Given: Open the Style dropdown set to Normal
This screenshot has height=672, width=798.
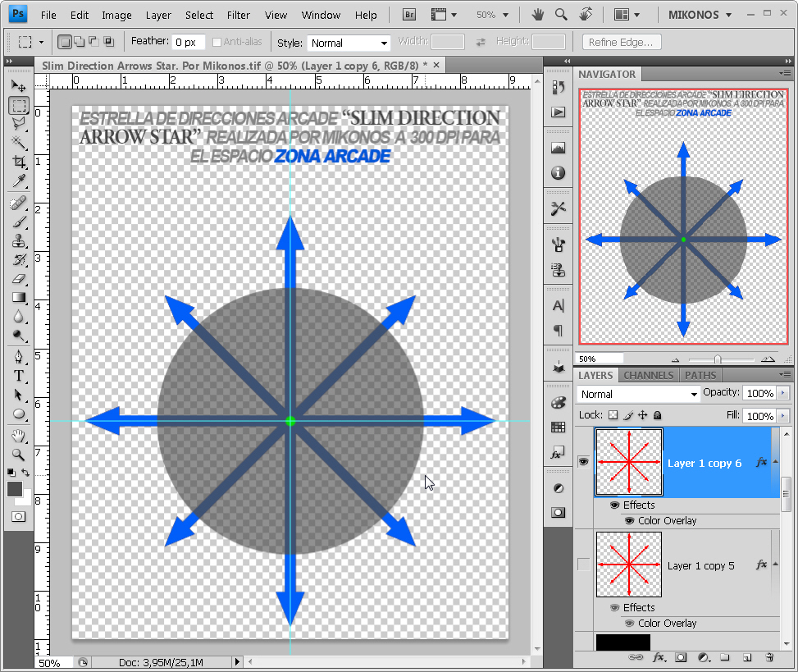Looking at the screenshot, I should 349,43.
